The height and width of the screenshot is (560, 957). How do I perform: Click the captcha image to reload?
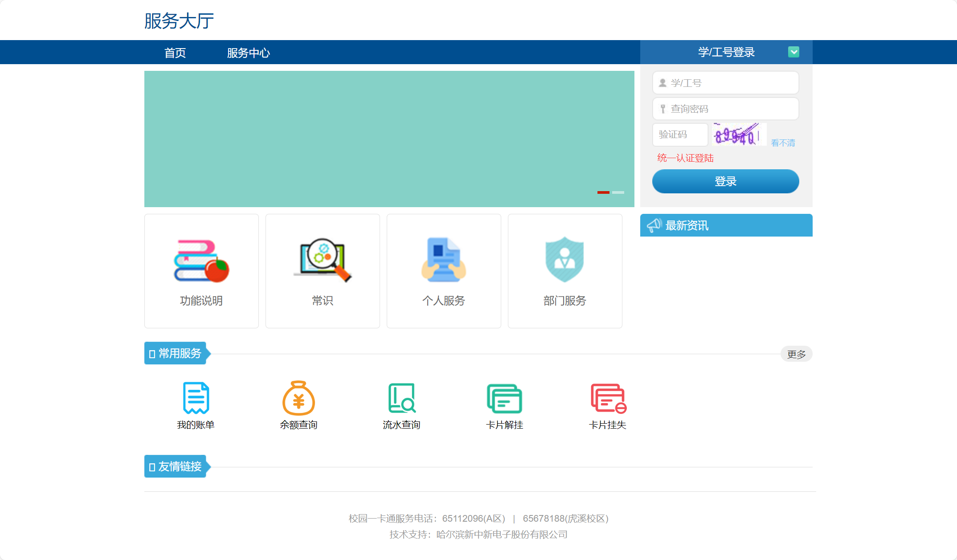click(x=739, y=135)
